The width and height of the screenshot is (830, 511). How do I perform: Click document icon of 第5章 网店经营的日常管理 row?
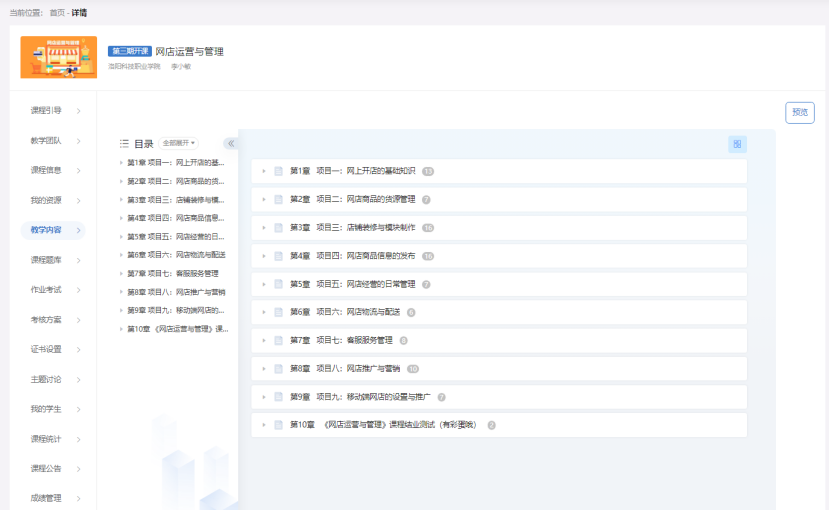click(x=279, y=284)
